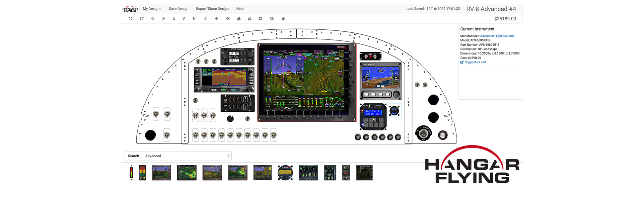This screenshot has height=214, width=644.
Task: Click the Suggest an edit pencil icon
Action: click(462, 62)
